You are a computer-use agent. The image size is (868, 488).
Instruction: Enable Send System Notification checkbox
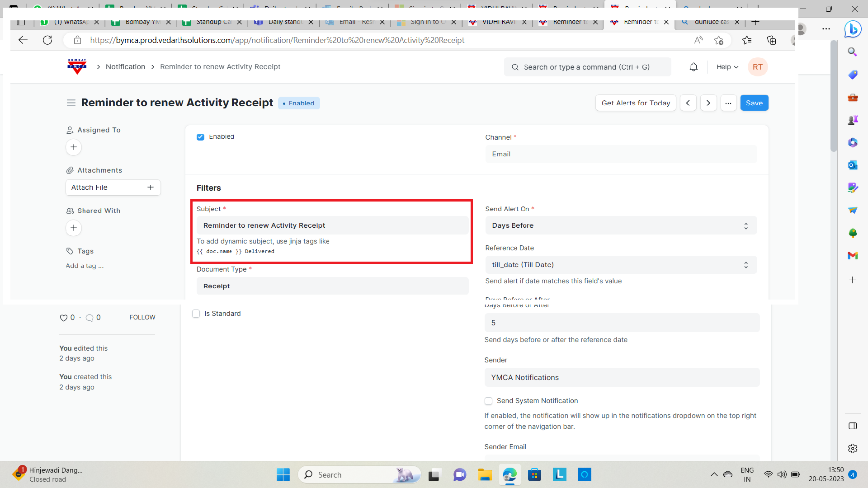[x=488, y=401]
